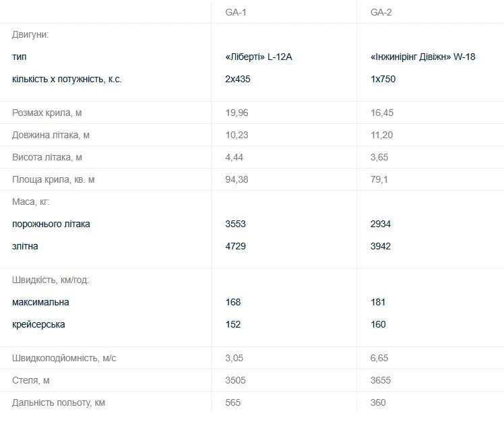Click the Швидкопідйомність row label

coord(64,358)
